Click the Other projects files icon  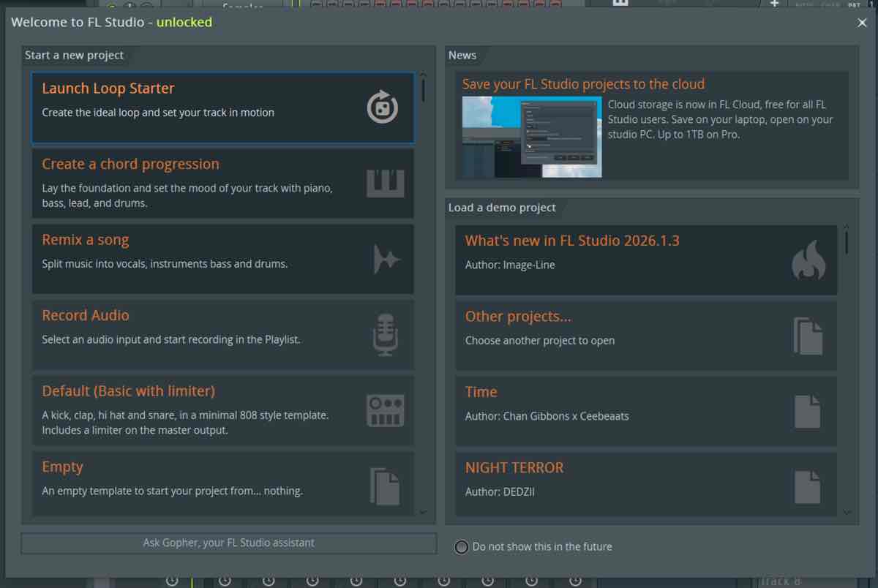(808, 336)
